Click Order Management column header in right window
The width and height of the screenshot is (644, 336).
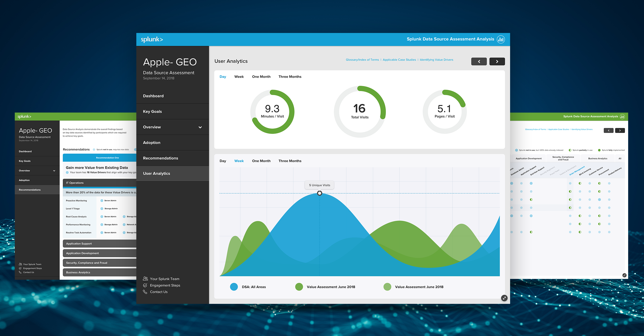[x=577, y=171]
